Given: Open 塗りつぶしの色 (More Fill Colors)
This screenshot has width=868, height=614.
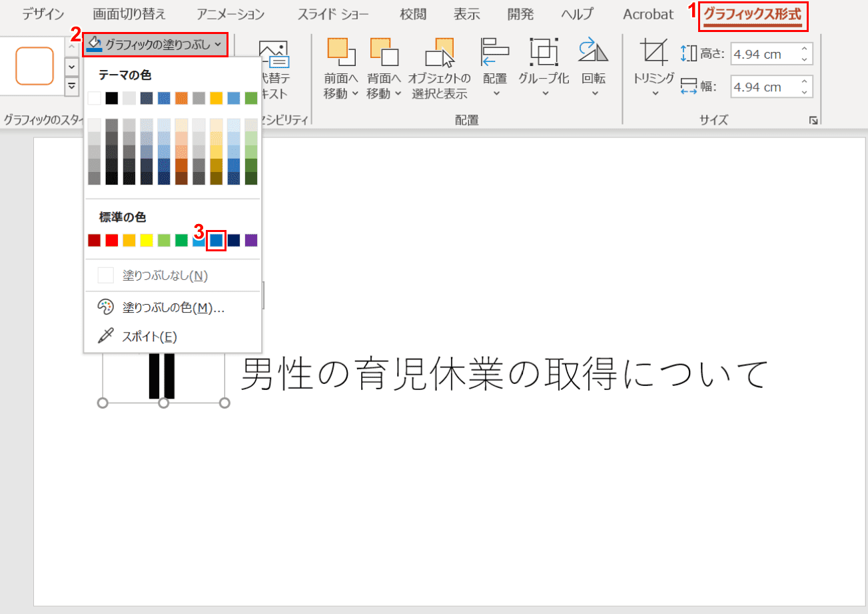Looking at the screenshot, I should coord(173,307).
